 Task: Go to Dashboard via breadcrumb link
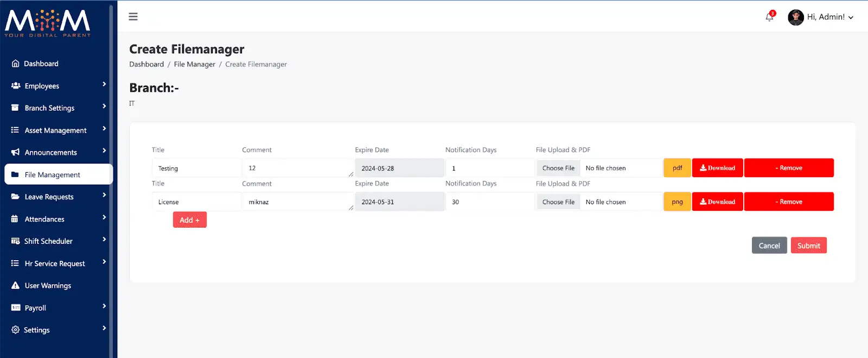[146, 64]
